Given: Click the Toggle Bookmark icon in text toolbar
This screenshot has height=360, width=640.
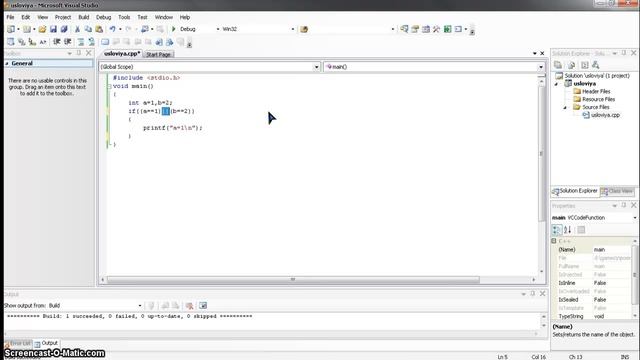Looking at the screenshot, I should 105,42.
